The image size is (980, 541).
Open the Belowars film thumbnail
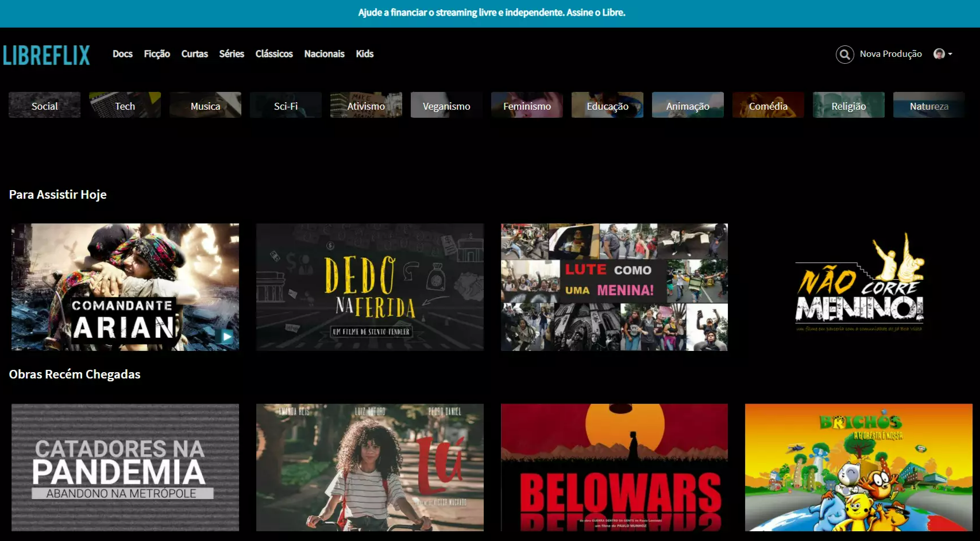coord(614,467)
